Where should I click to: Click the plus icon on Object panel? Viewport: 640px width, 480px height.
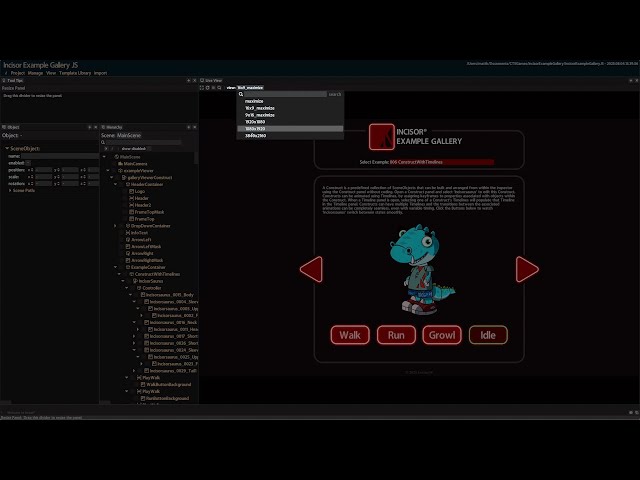(90, 127)
